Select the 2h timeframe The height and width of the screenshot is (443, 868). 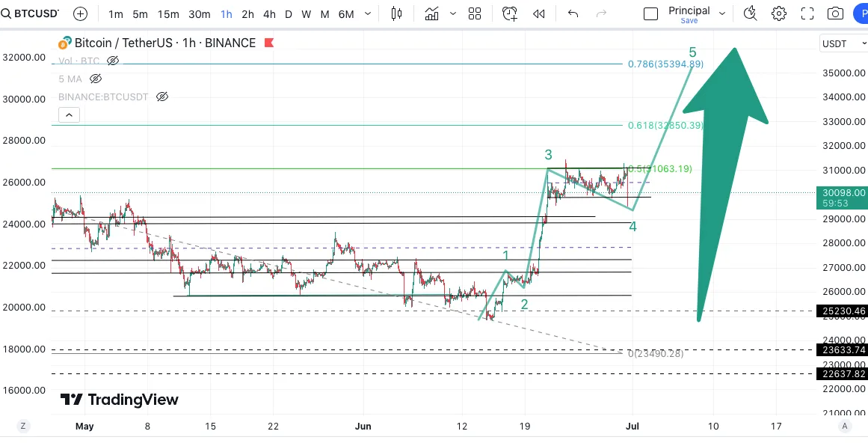tap(247, 14)
